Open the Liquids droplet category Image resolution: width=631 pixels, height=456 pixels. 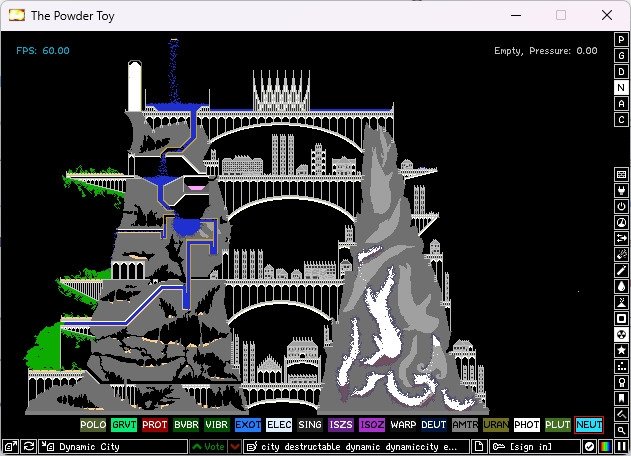[x=621, y=286]
